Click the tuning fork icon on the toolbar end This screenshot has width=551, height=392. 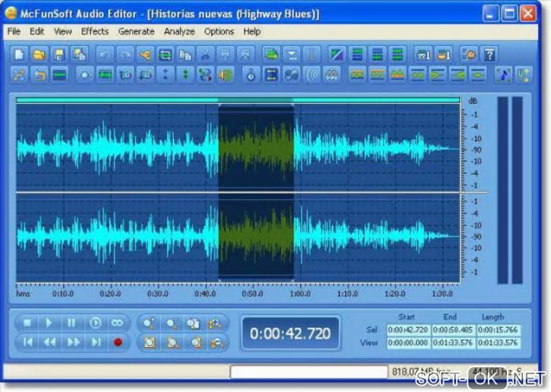point(523,75)
